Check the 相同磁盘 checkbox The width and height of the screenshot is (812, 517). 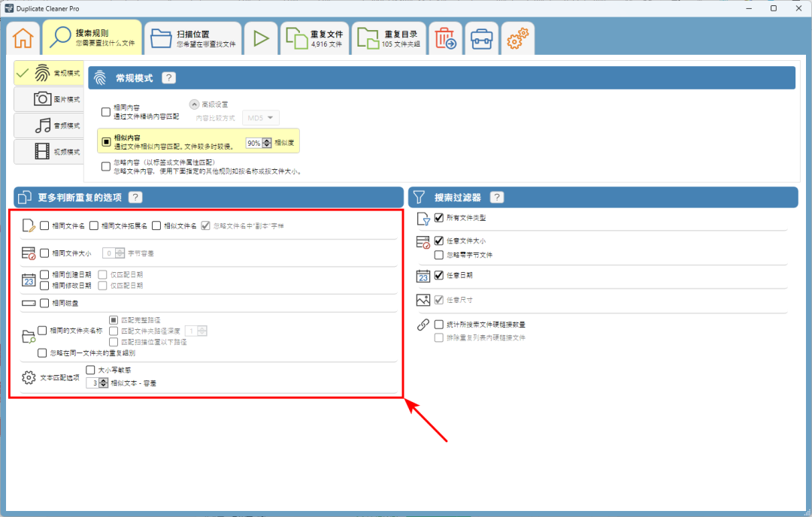[x=44, y=303]
